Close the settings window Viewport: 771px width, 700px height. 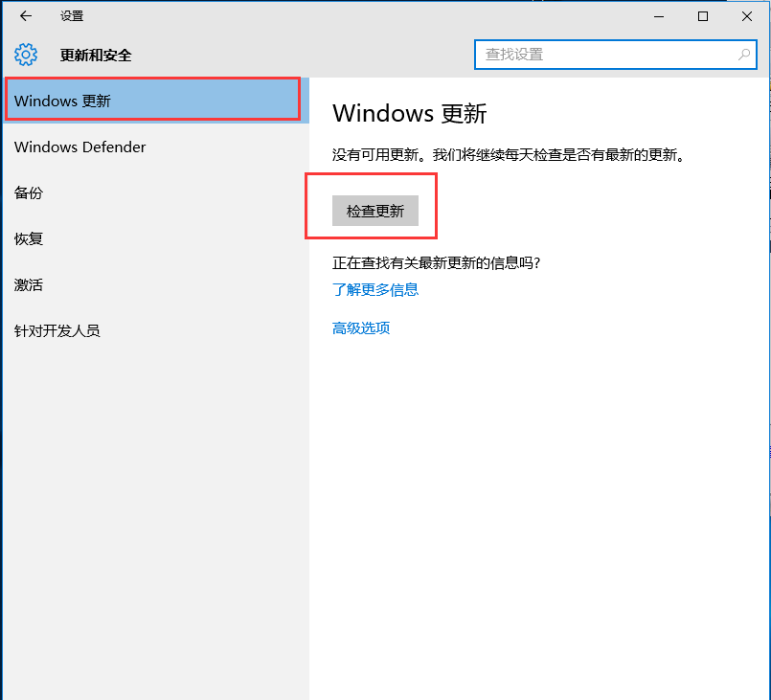746,16
